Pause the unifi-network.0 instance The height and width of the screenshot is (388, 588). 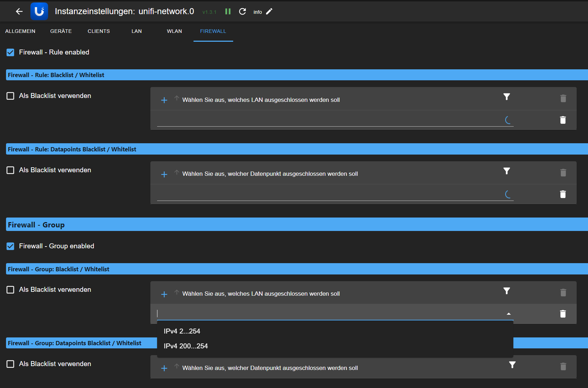point(228,12)
